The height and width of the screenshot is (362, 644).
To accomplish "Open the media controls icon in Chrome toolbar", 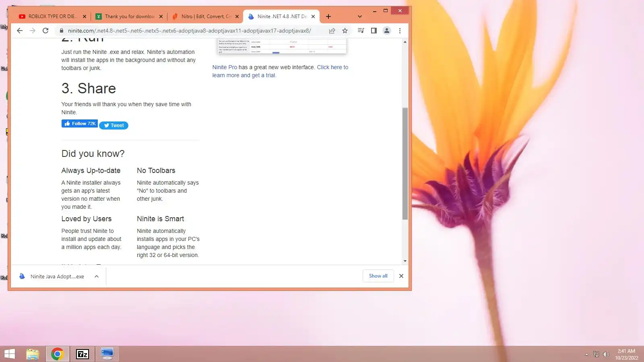I will click(361, 31).
